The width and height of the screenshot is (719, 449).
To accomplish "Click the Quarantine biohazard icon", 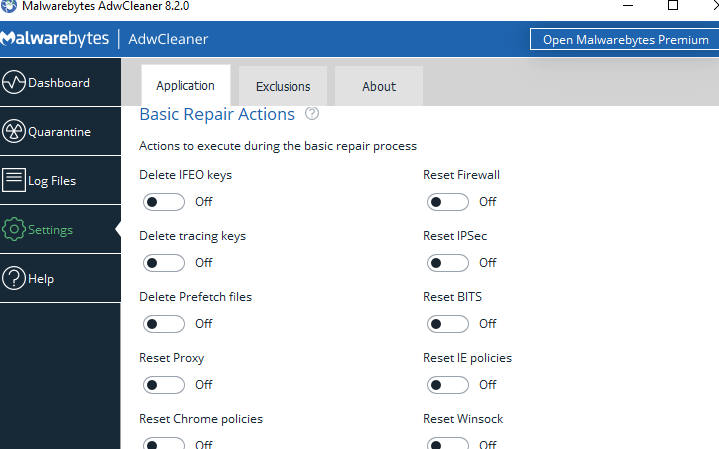I will pos(14,132).
